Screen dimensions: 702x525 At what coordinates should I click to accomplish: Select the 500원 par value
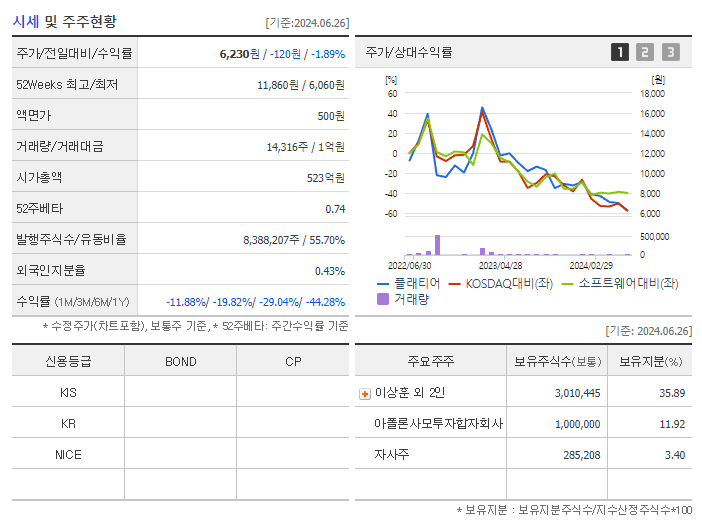coord(331,116)
